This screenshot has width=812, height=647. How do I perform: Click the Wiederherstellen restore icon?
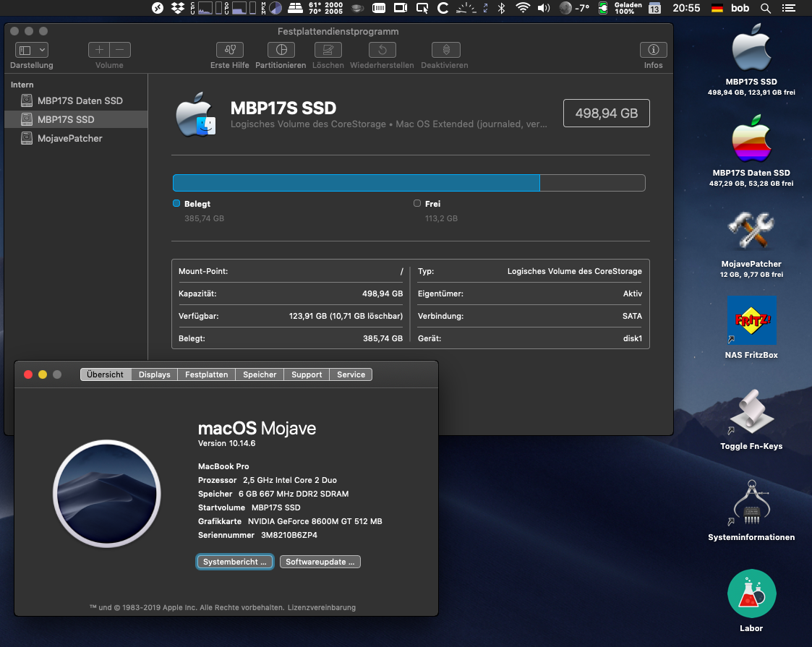[x=383, y=50]
